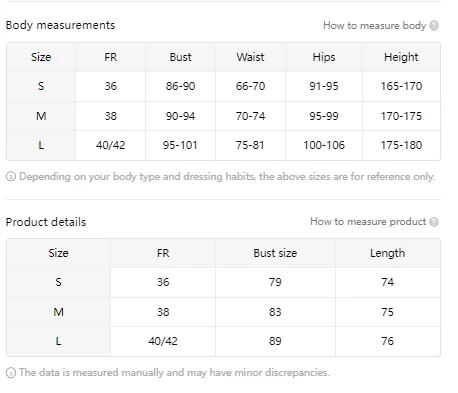Screen dimensions: 458x393
Task: Click the 165-170 height cell
Action: [x=401, y=86]
